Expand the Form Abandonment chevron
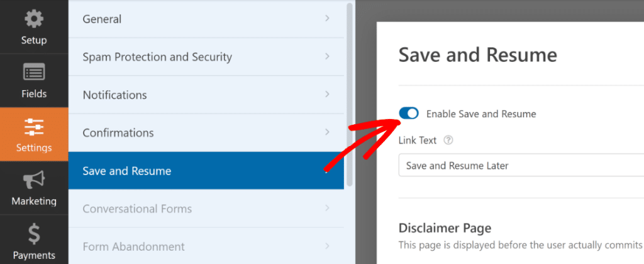The width and height of the screenshot is (644, 264). 327,246
